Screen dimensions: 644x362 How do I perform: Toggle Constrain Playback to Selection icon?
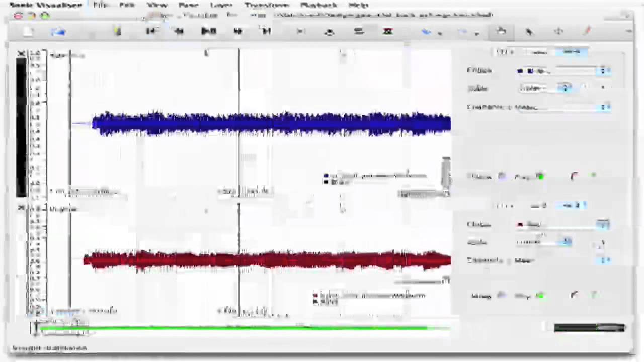pos(300,31)
